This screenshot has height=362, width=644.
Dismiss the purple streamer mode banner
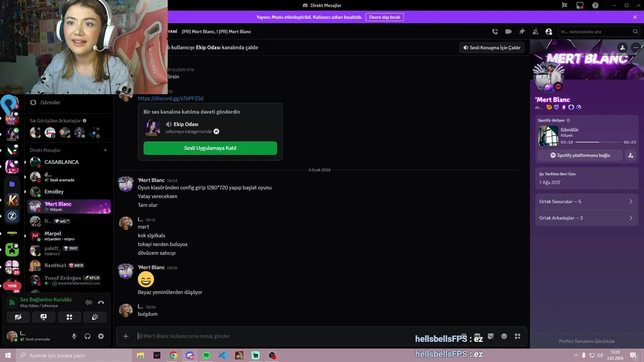point(635,17)
